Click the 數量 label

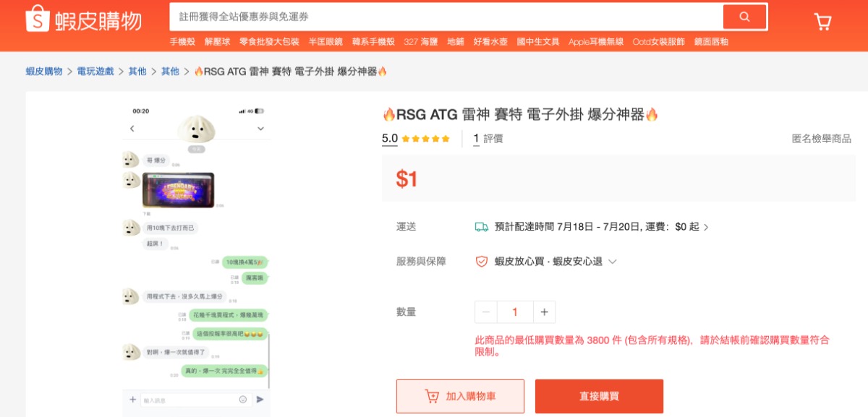tap(407, 312)
